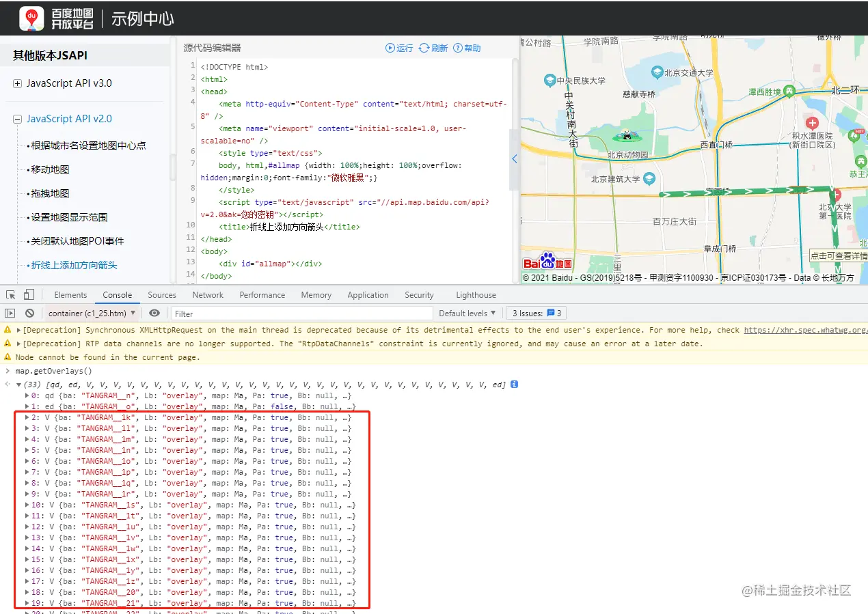Screen dimensions: 868x614
Task: Clear the console with the ban icon
Action: pos(29,313)
